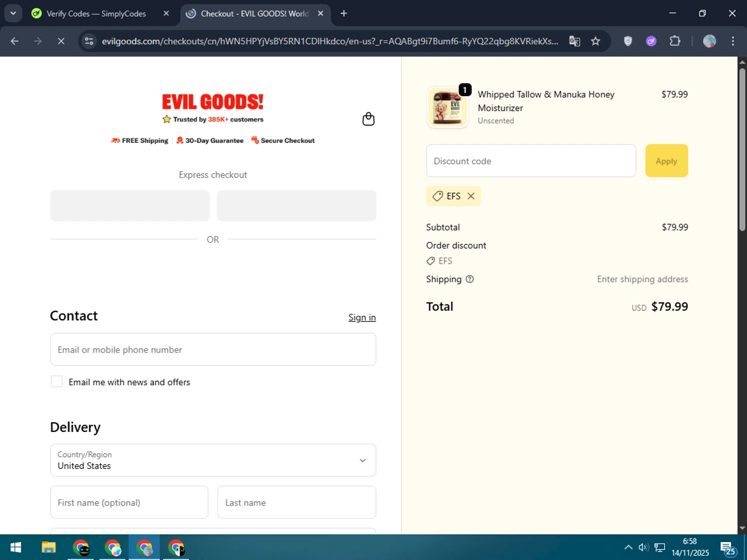
Task: Close the Verify Codes SimplyCodes tab
Action: 166,13
